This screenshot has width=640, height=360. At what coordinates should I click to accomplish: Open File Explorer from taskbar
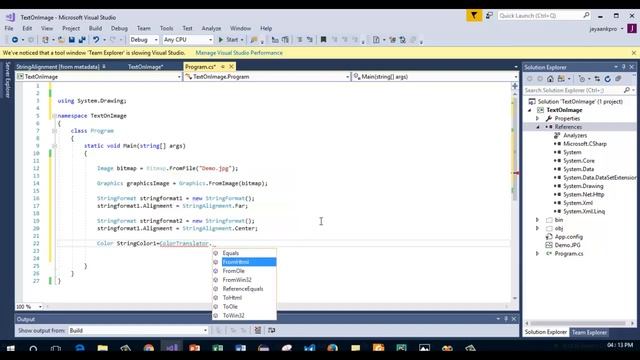pos(102,349)
